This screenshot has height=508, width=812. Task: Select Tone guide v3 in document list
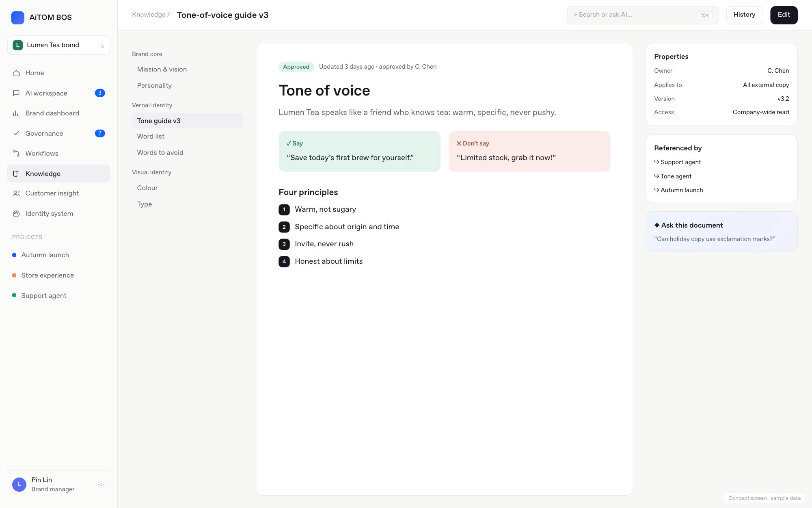click(188, 121)
